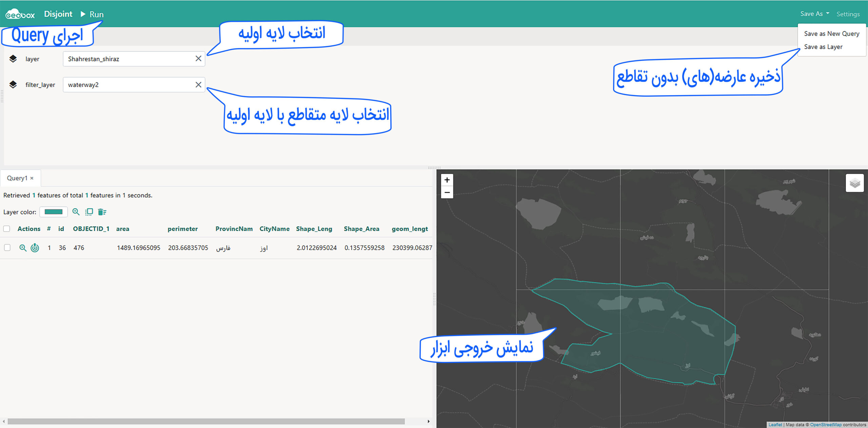868x428 pixels.
Task: Click the select-features icon beside Layer color
Action: [89, 212]
